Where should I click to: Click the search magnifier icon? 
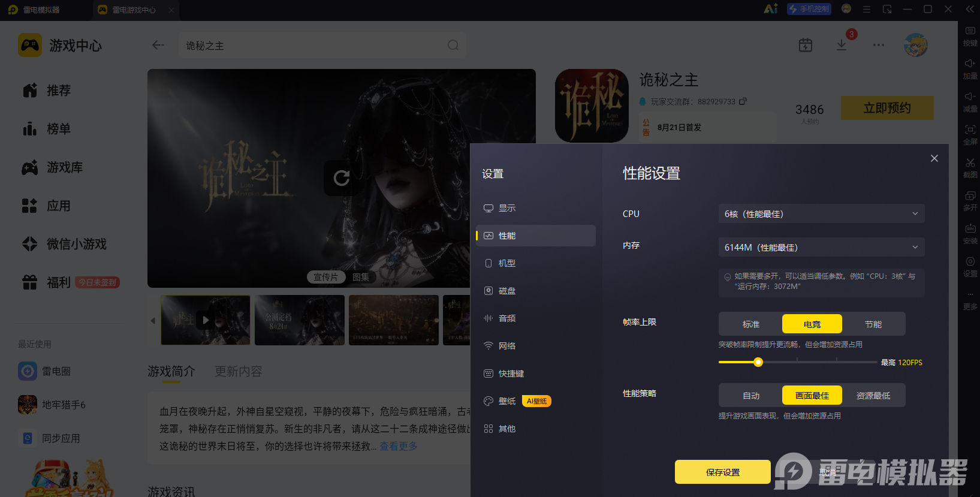point(453,45)
